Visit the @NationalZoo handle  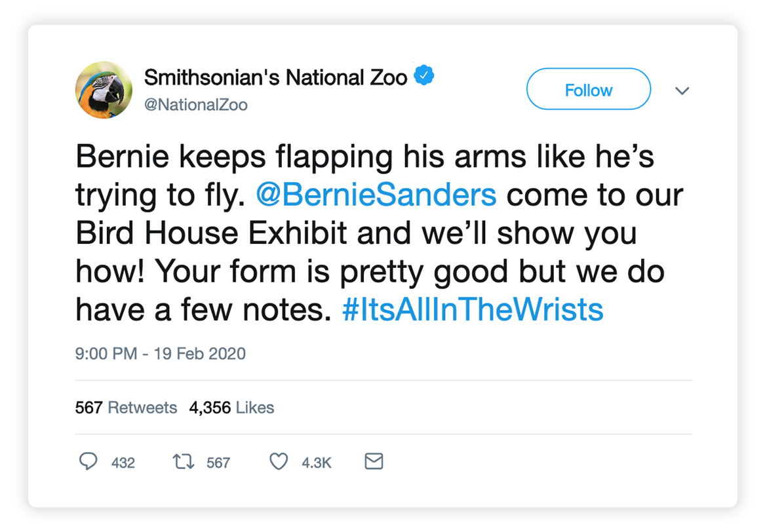click(x=196, y=105)
